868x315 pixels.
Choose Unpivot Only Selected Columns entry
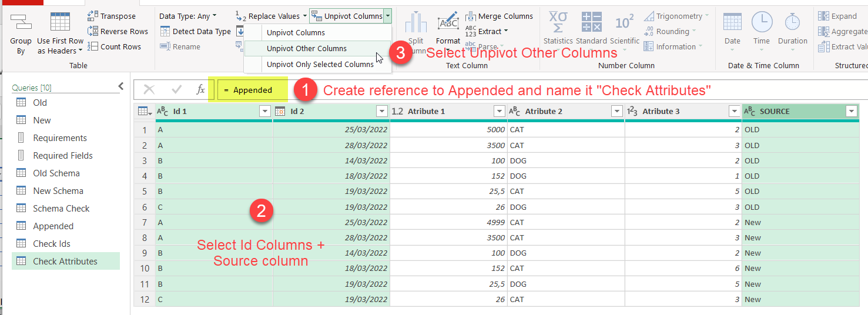[320, 64]
